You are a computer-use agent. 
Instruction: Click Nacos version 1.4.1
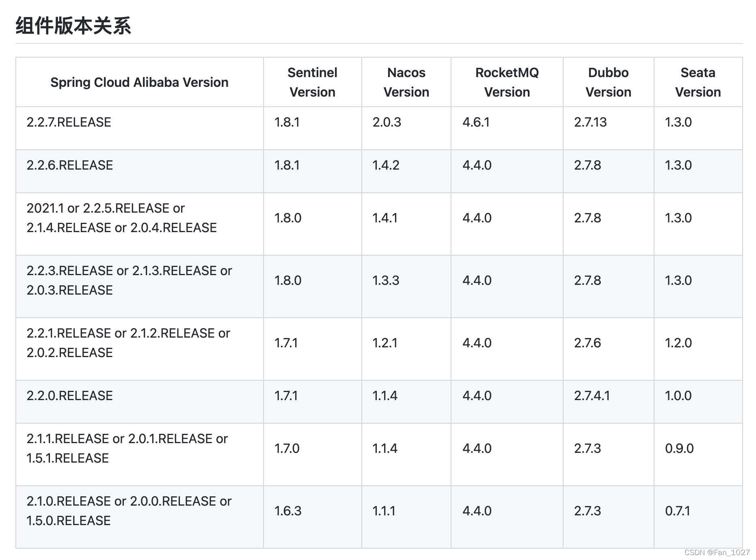[385, 218]
